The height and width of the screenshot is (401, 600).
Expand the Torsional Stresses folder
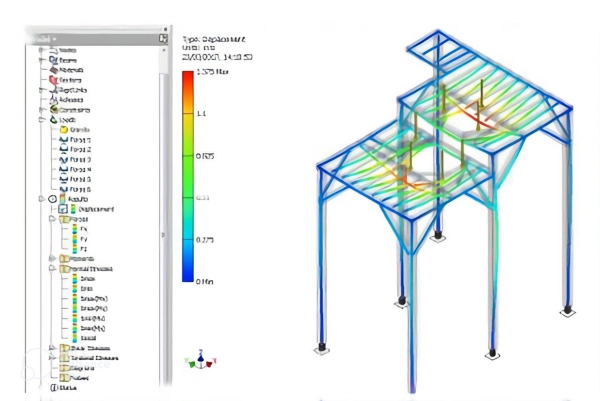tap(52, 358)
